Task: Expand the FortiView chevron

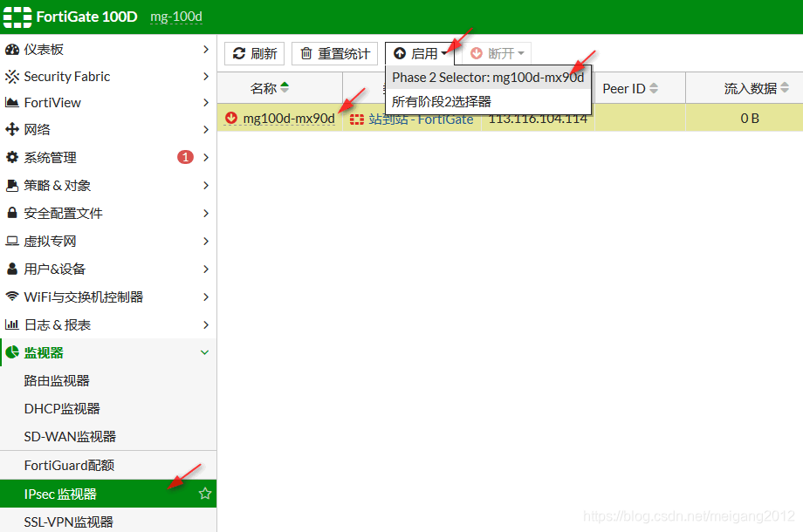Action: pyautogui.click(x=206, y=102)
